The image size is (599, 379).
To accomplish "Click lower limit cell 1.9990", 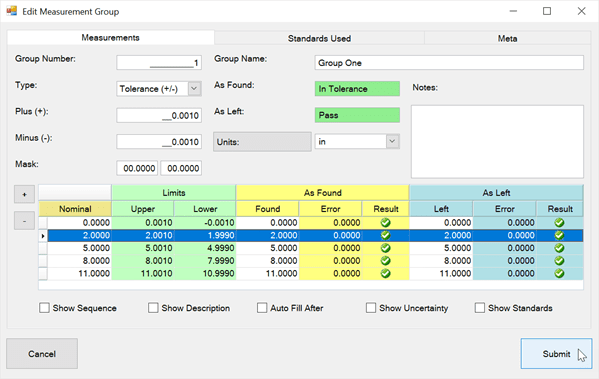I will click(205, 235).
